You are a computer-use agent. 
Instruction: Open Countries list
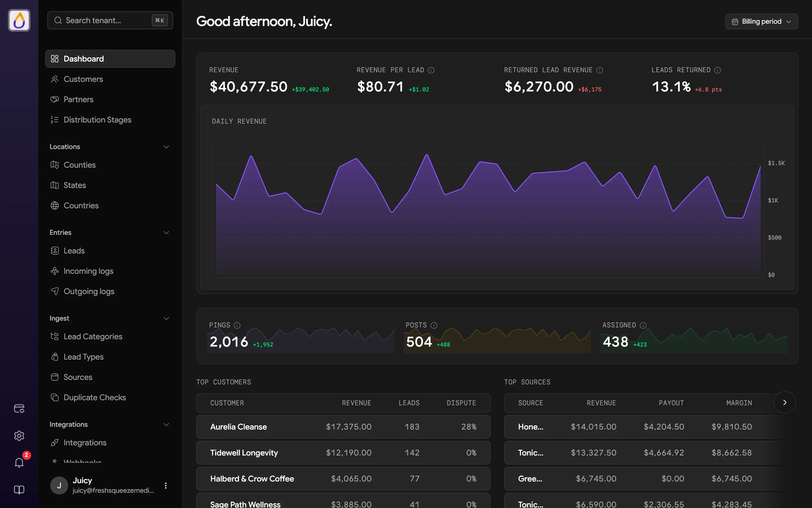(x=110, y=206)
